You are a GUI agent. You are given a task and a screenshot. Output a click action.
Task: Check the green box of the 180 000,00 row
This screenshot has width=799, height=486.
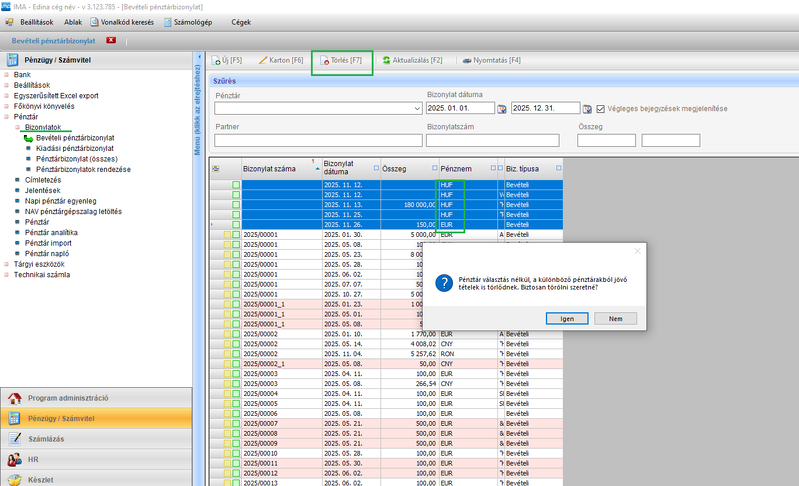(x=237, y=205)
